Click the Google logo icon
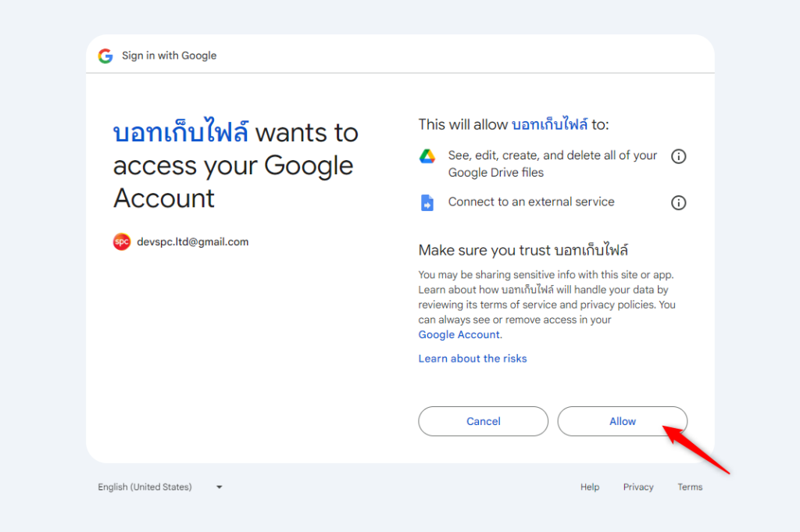The image size is (800, 532). click(x=105, y=55)
